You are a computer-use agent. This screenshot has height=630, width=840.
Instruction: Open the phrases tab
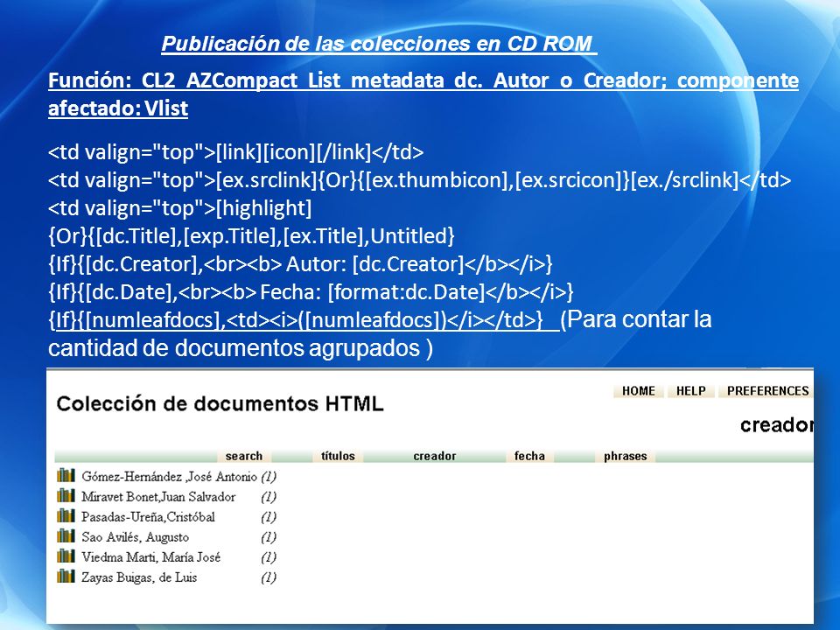(625, 457)
